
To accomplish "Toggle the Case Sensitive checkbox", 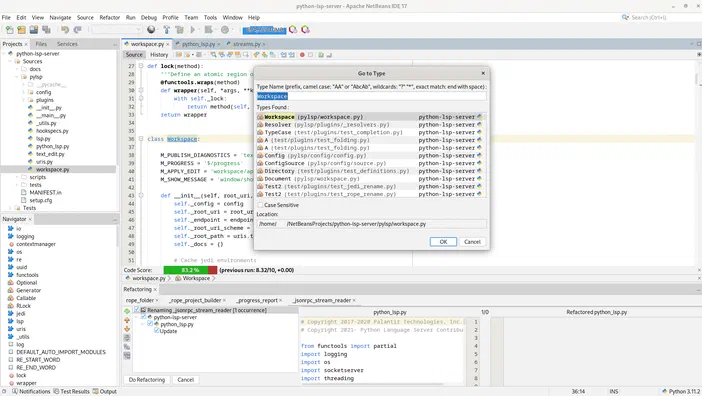I will [261, 205].
